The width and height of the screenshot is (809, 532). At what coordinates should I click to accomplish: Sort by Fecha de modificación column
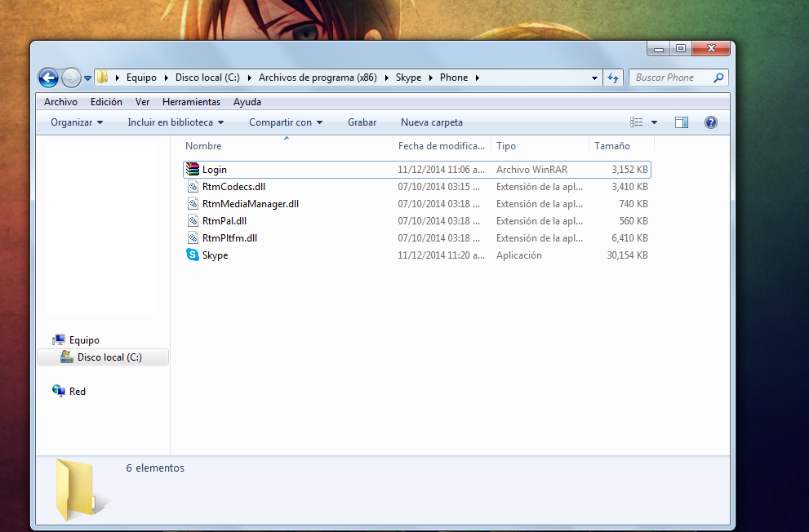click(x=442, y=146)
